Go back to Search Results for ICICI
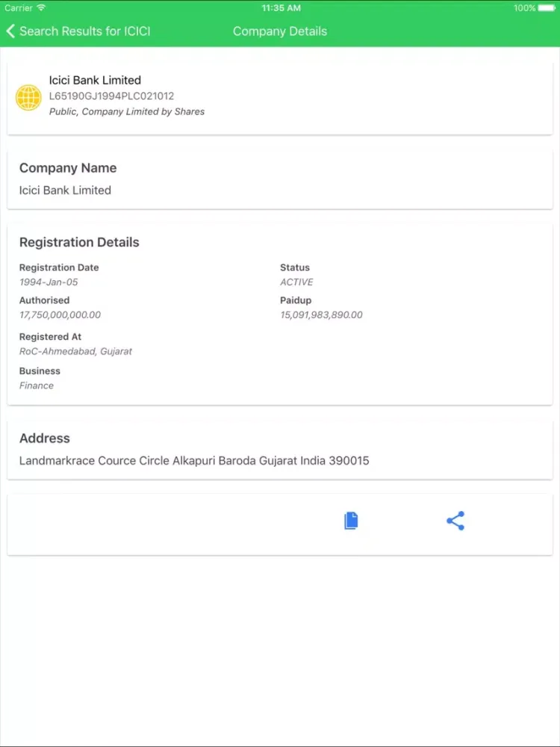The height and width of the screenshot is (747, 560). pyautogui.click(x=78, y=31)
